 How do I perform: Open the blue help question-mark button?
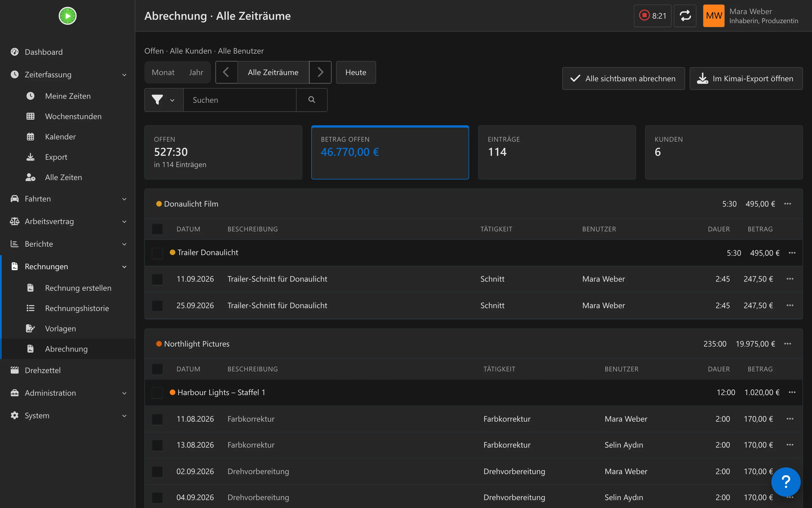(786, 482)
